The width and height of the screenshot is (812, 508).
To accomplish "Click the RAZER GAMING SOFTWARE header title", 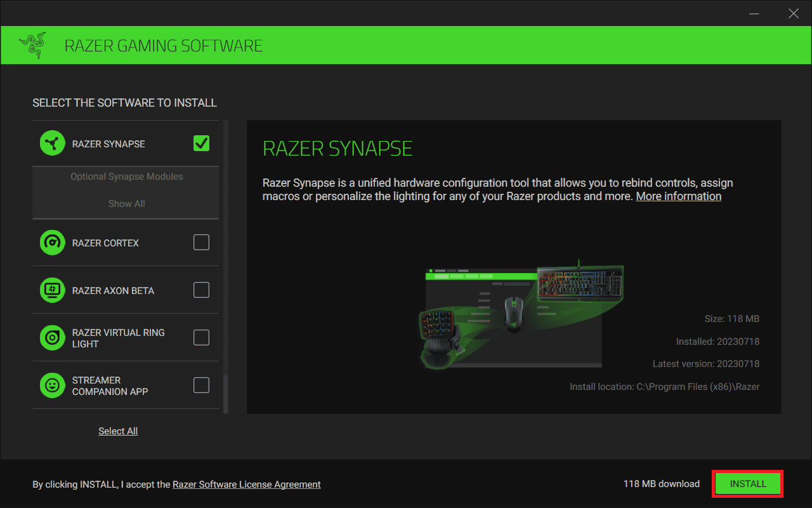I will pos(164,46).
